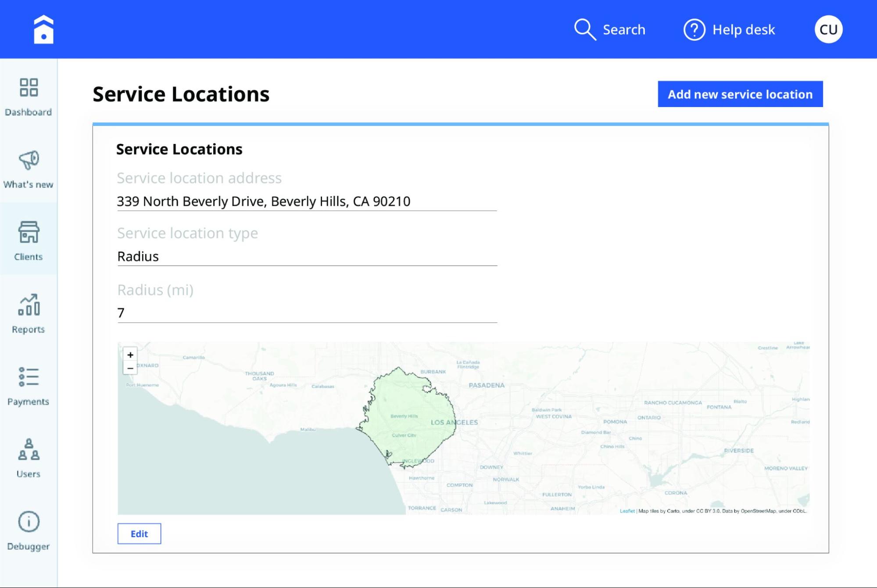This screenshot has height=588, width=877.
Task: Click the WEST COVINA map label
Action: pos(554,416)
